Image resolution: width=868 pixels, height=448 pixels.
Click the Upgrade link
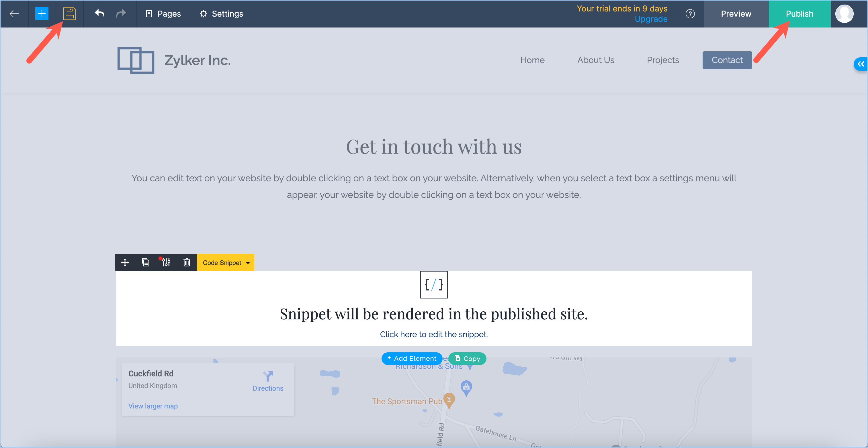651,19
